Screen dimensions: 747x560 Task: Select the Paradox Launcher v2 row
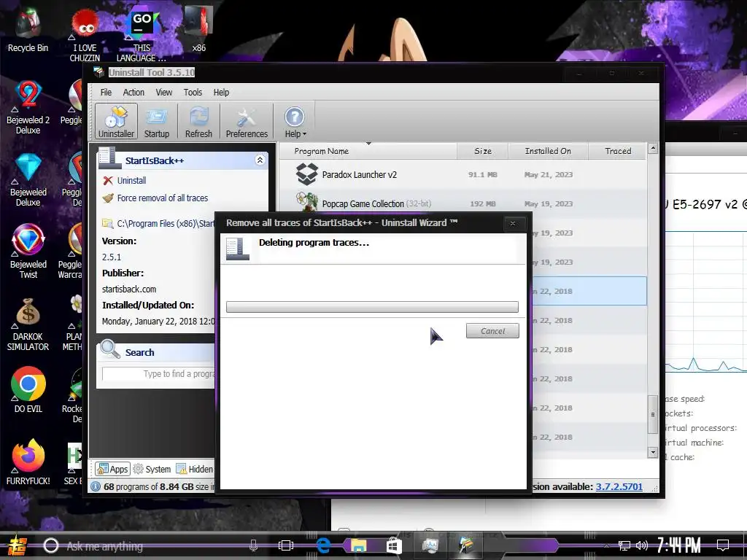pyautogui.click(x=462, y=174)
